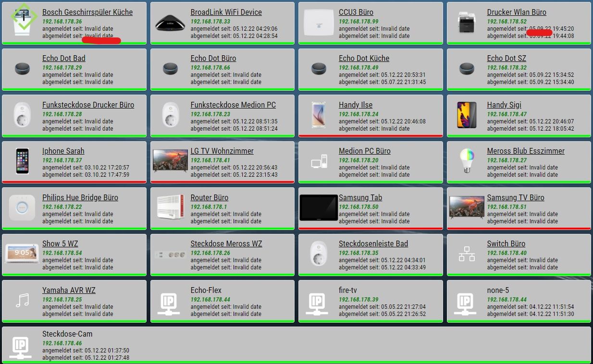Screen dimensions: 593x364
Task: Open the Steckdosenleiste Bad link
Action: tap(373, 243)
